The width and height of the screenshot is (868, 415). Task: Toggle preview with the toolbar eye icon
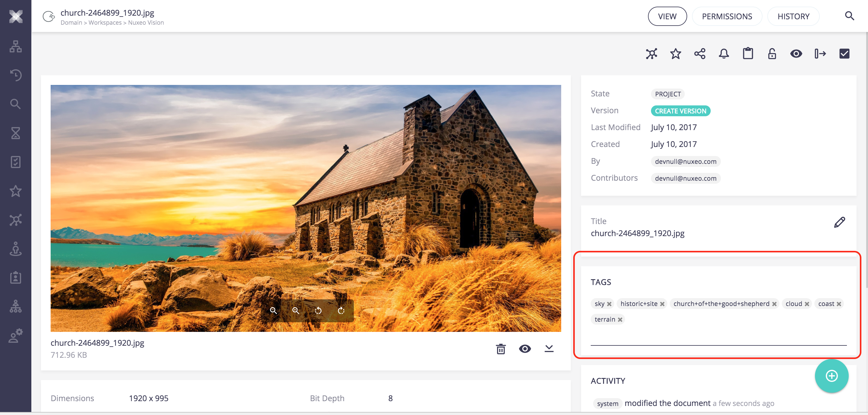click(796, 54)
